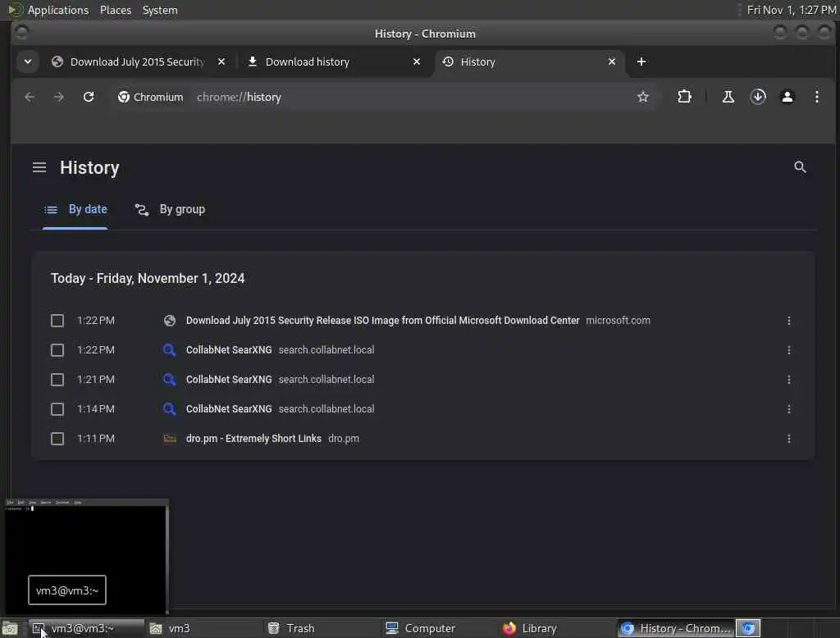
Task: Check the 1:14 PM CollabNet SearXNG checkbox
Action: click(57, 408)
